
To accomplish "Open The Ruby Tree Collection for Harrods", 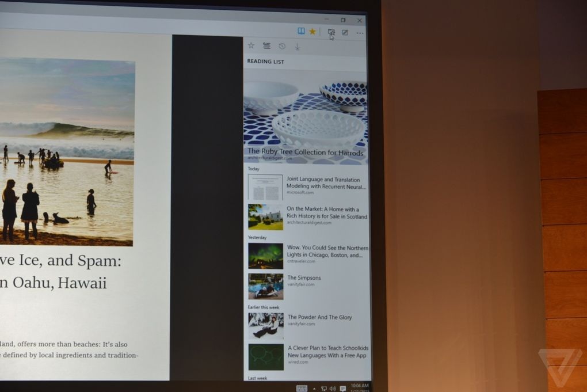I will [x=305, y=153].
